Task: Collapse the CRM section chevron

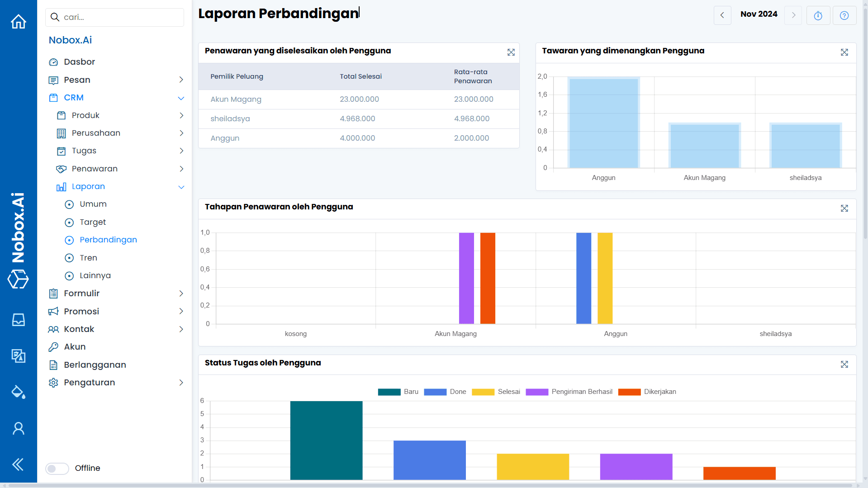Action: (181, 98)
